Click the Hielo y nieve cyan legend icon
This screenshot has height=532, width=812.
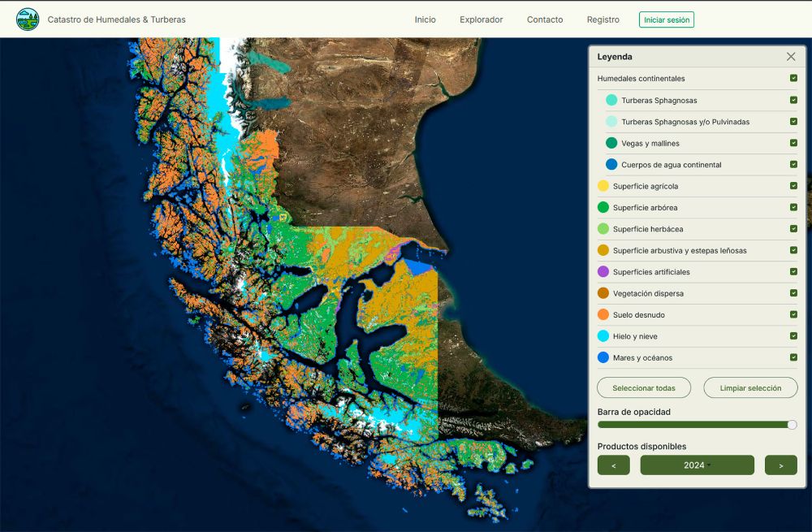[x=603, y=336]
